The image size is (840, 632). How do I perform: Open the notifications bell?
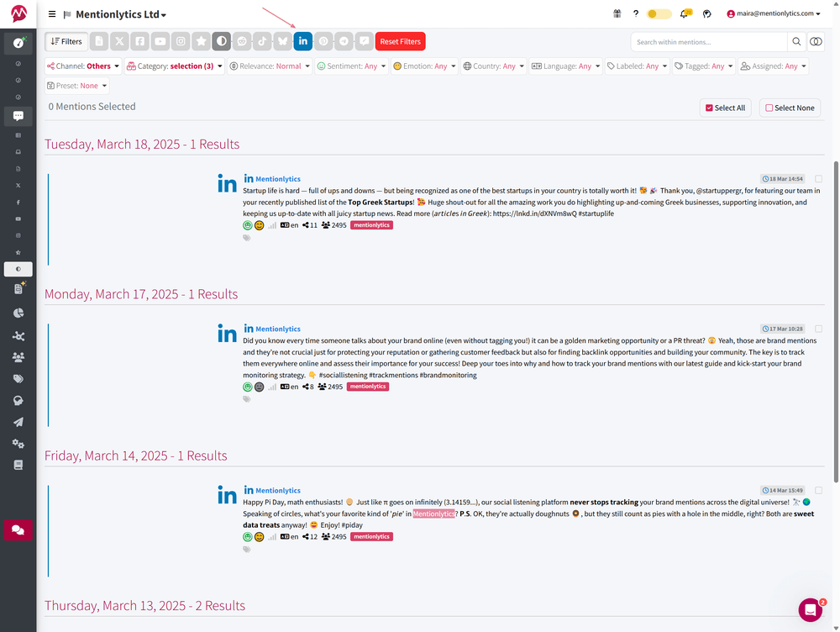point(684,14)
